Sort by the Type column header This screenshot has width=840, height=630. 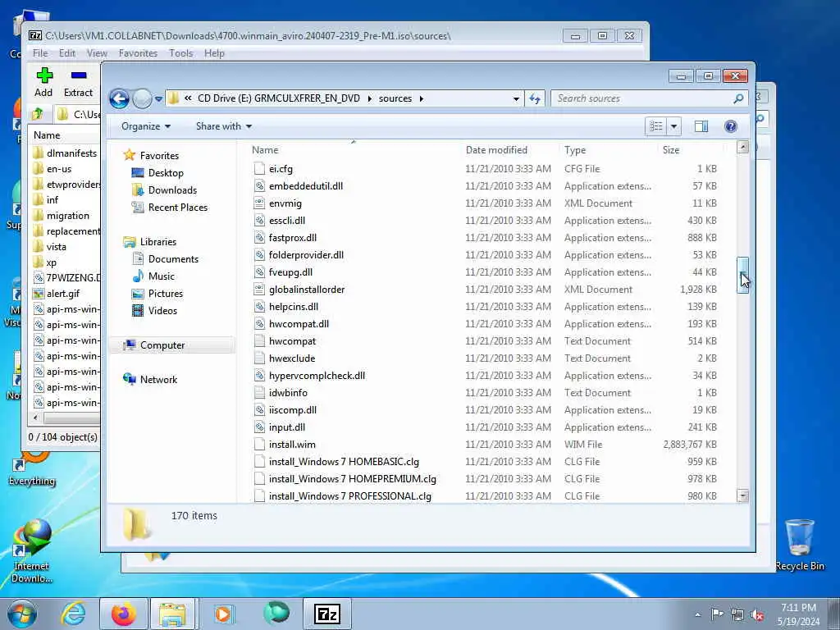(575, 150)
